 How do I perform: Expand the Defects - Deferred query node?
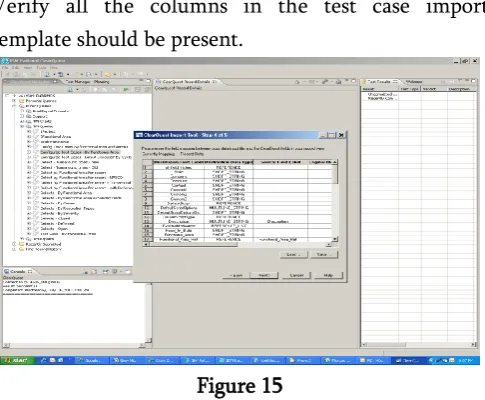coord(29,224)
